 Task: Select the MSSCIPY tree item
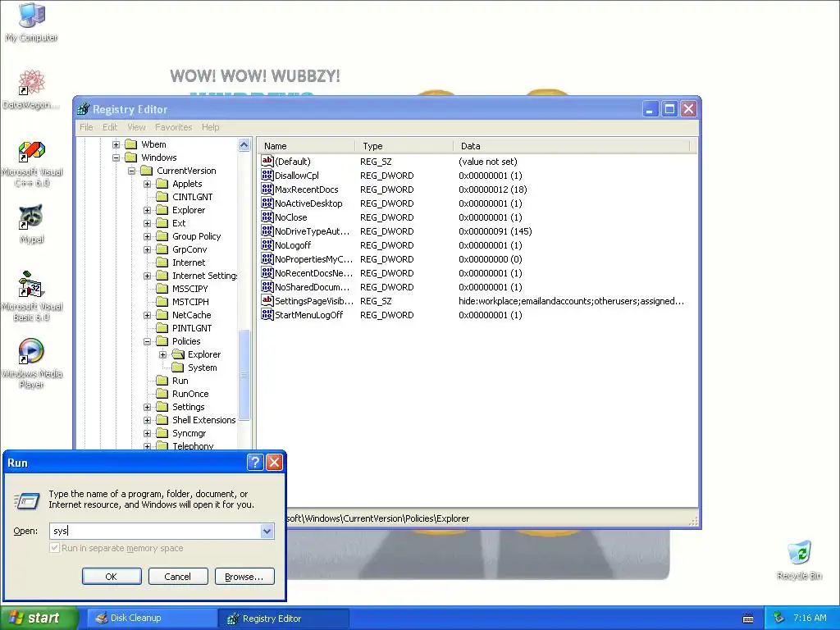click(x=189, y=289)
